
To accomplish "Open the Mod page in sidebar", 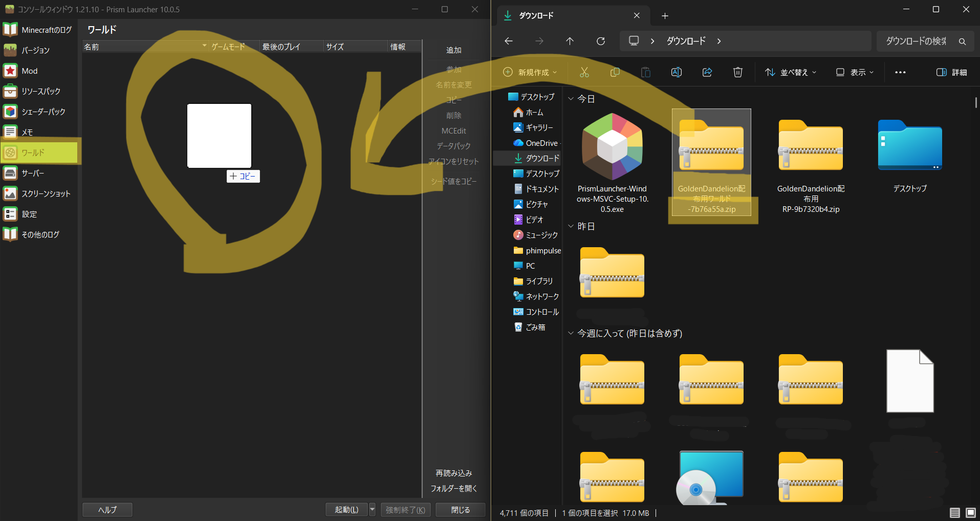I will coord(29,71).
